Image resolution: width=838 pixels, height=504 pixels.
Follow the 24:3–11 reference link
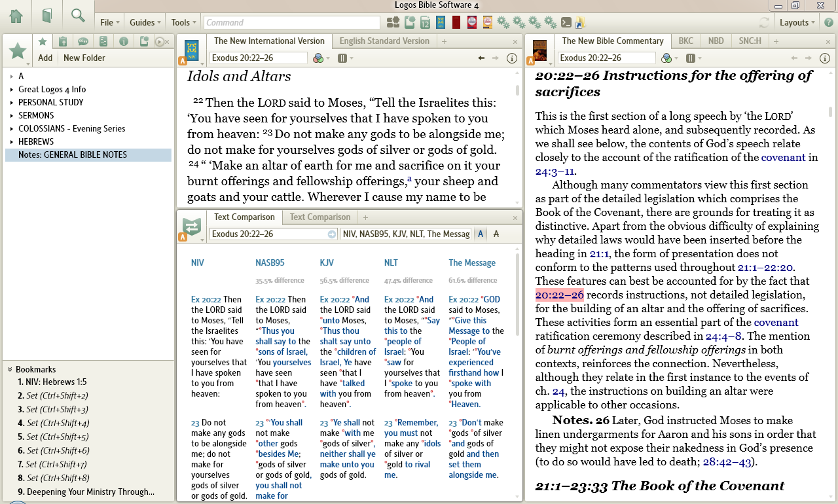[555, 171]
